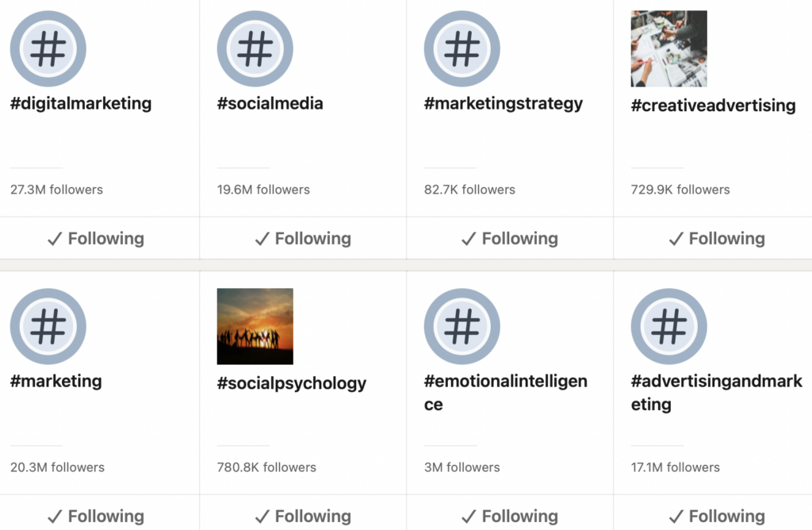
Task: Click the #socialmedia hashtag icon
Action: point(255,49)
